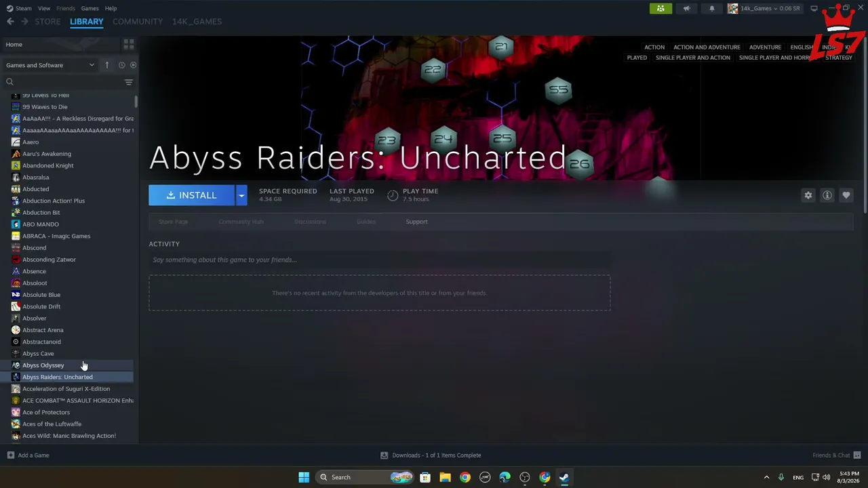Show hidden system tray icons

click(766, 477)
